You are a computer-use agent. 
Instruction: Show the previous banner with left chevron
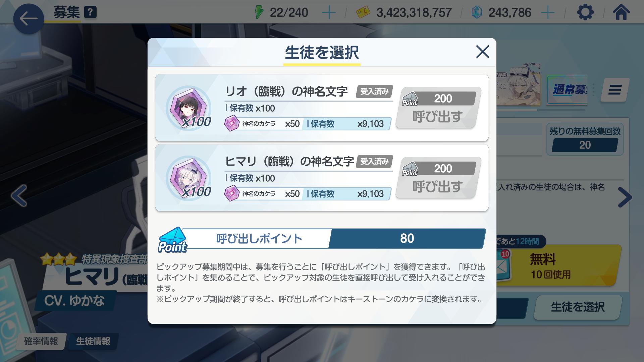19,196
